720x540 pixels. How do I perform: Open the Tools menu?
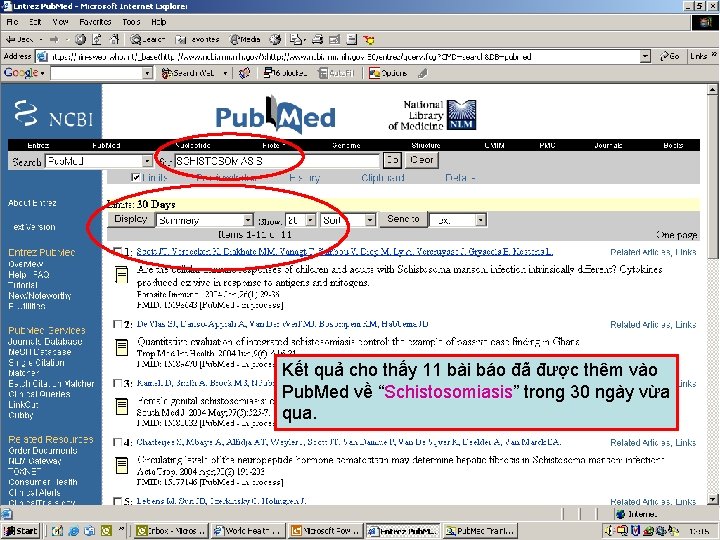131,22
